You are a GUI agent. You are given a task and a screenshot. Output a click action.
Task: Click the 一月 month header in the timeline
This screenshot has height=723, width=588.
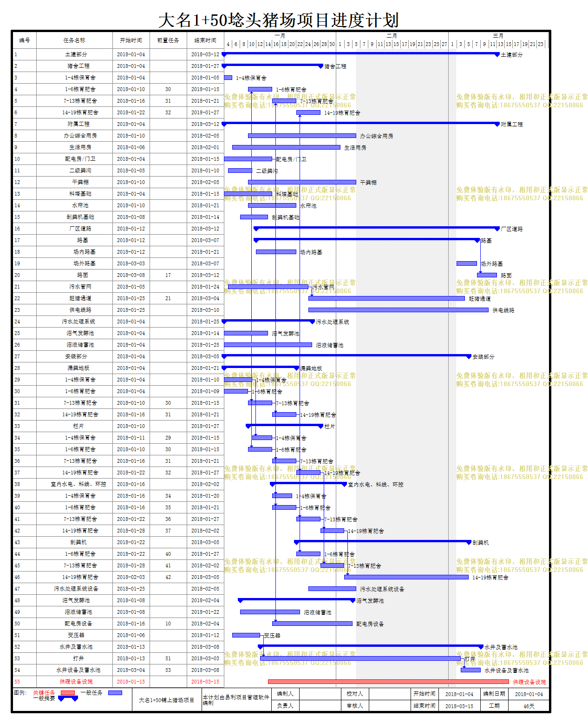coord(280,36)
